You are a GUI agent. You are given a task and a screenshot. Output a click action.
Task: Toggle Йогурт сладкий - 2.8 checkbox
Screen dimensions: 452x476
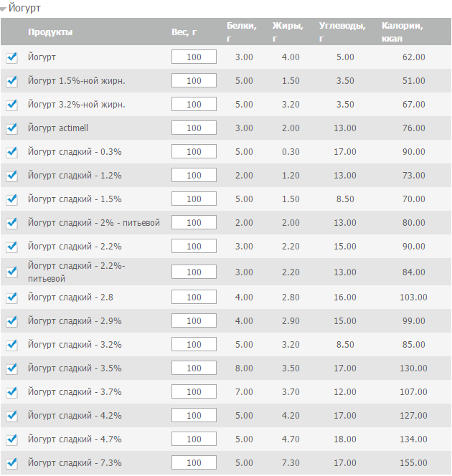(11, 297)
